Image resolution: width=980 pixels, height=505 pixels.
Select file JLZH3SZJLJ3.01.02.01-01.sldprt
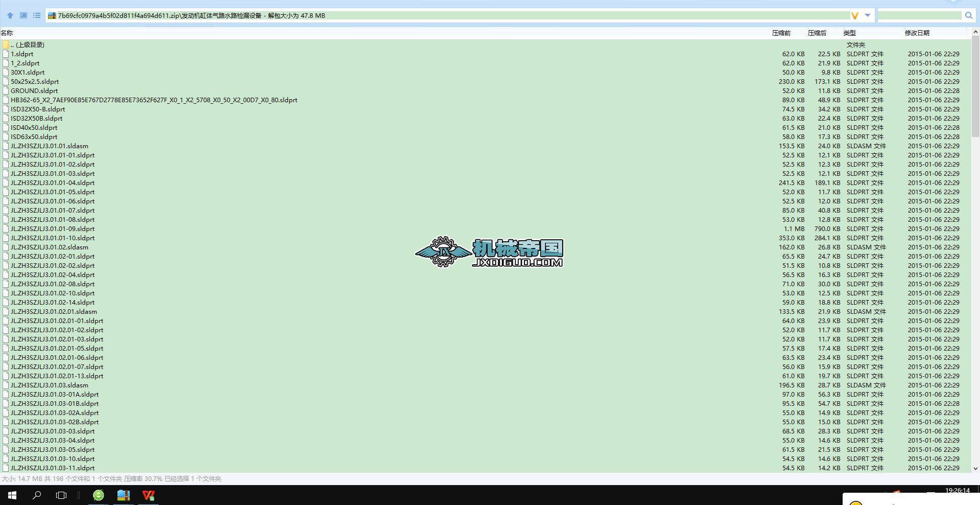pos(57,321)
